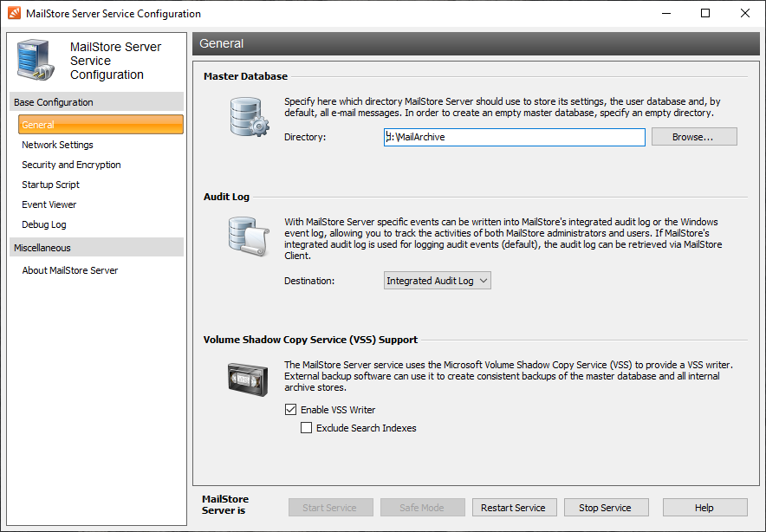Viewport: 766px width, 532px height.
Task: Click the Master Database heading
Action: pyautogui.click(x=245, y=76)
